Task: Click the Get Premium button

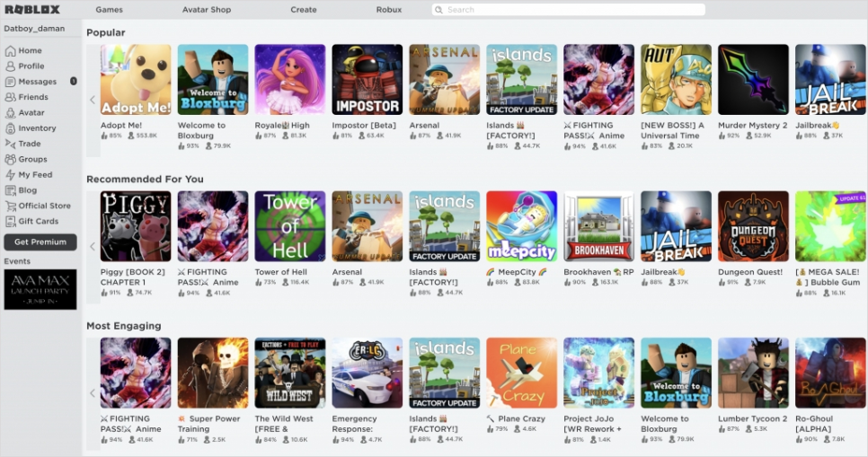Action: (x=40, y=242)
